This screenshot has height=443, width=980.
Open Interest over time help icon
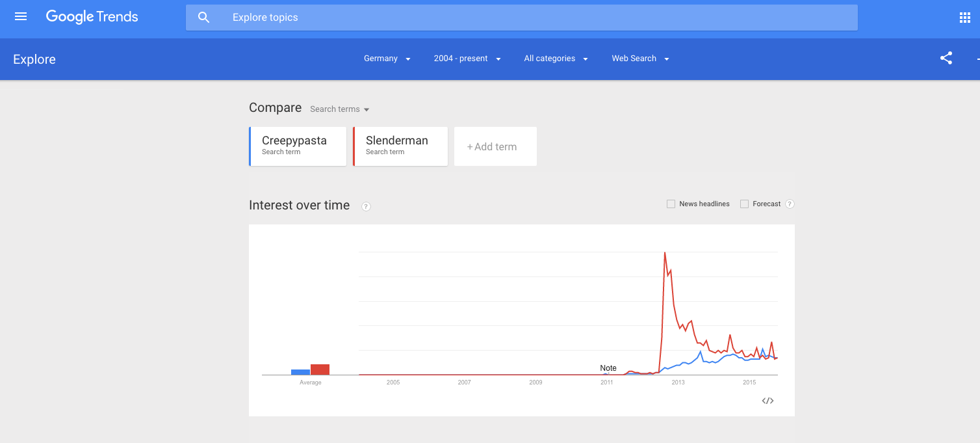[366, 206]
